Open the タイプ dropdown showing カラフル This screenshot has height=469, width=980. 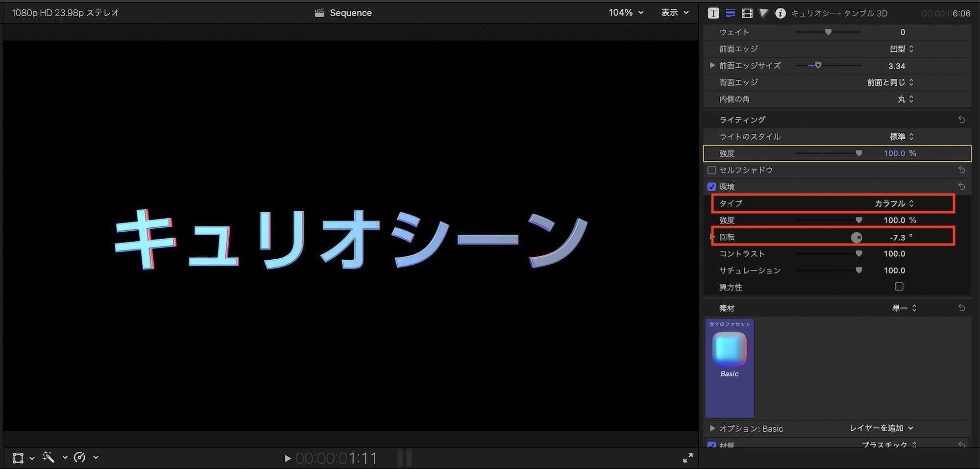(x=894, y=203)
